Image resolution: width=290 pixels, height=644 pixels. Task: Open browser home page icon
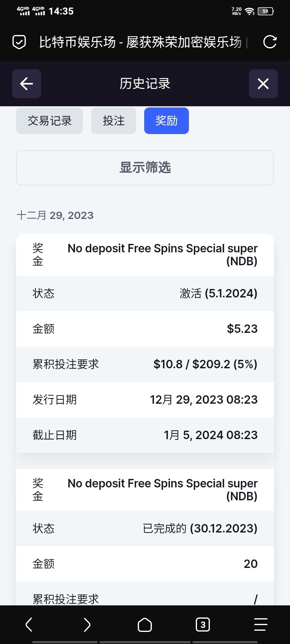pyautogui.click(x=145, y=625)
